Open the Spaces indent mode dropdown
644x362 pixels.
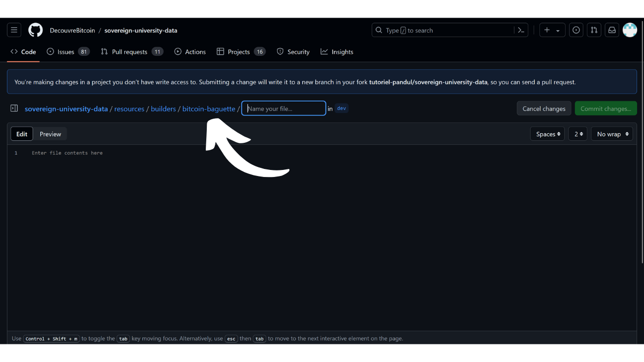[x=547, y=134]
